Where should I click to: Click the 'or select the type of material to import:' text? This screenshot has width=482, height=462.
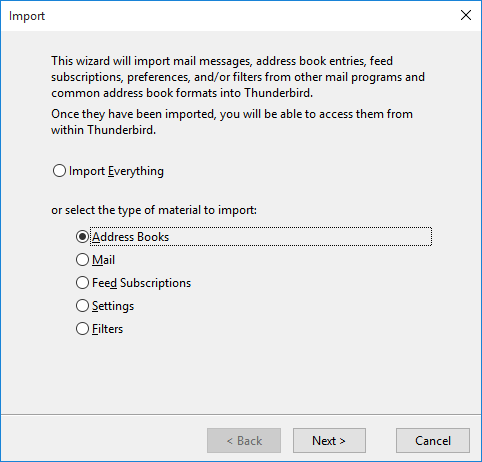154,210
